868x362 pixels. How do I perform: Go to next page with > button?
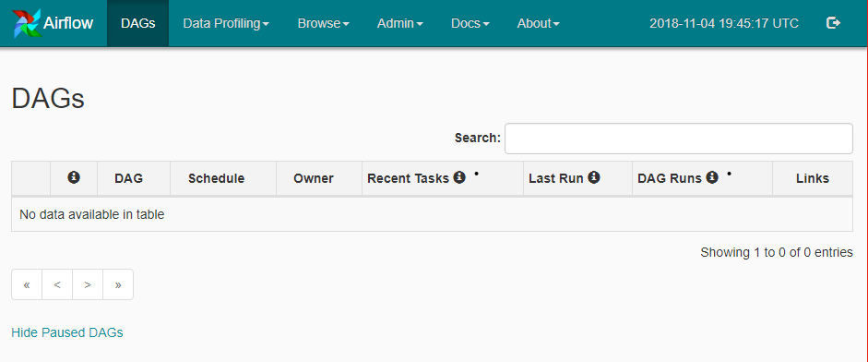(x=88, y=285)
